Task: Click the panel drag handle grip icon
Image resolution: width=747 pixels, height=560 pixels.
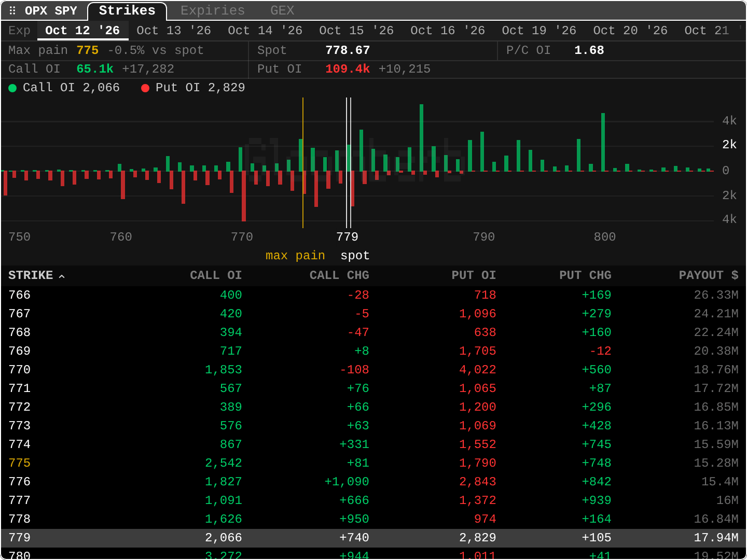Action: pos(12,10)
